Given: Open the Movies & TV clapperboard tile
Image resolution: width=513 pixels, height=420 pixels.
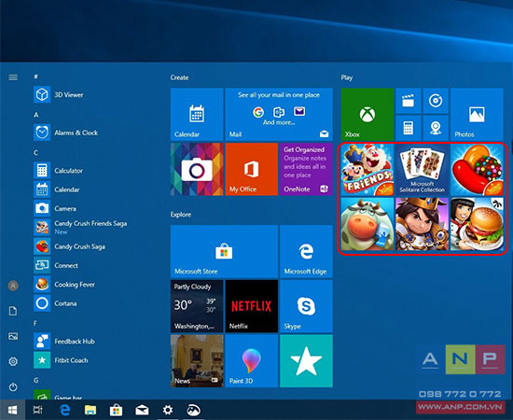Looking at the screenshot, I should 409,101.
